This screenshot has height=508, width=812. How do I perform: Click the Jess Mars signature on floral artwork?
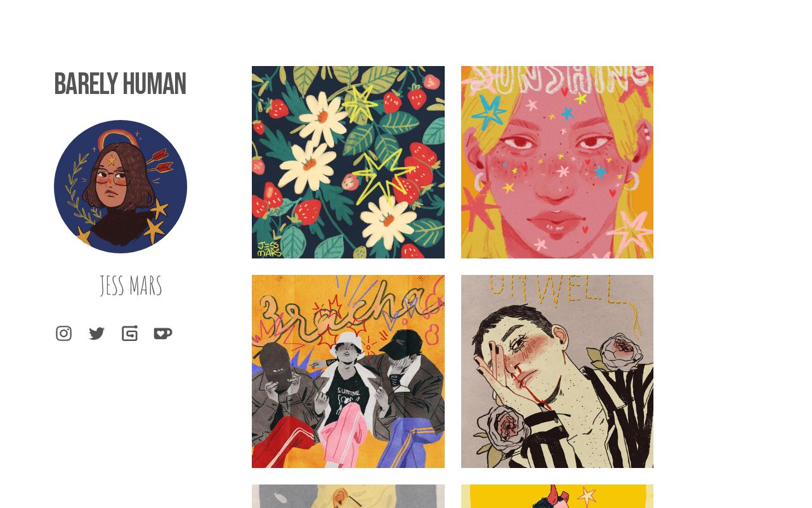coord(269,249)
